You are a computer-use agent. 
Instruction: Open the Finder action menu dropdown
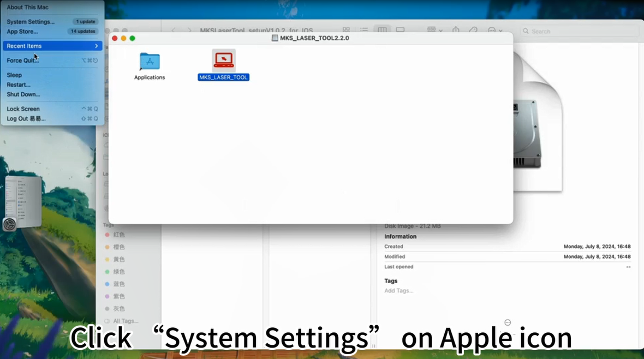pos(495,30)
